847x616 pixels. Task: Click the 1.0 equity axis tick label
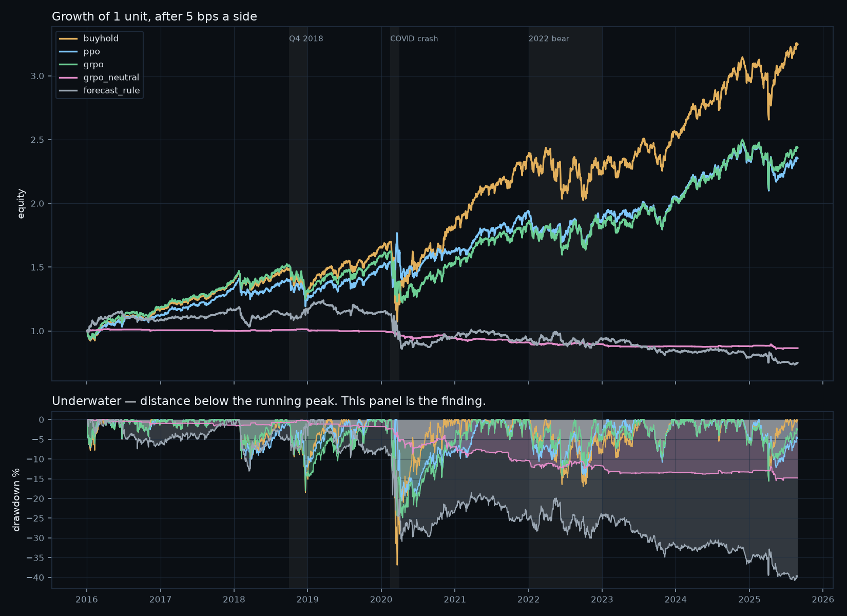pos(37,331)
